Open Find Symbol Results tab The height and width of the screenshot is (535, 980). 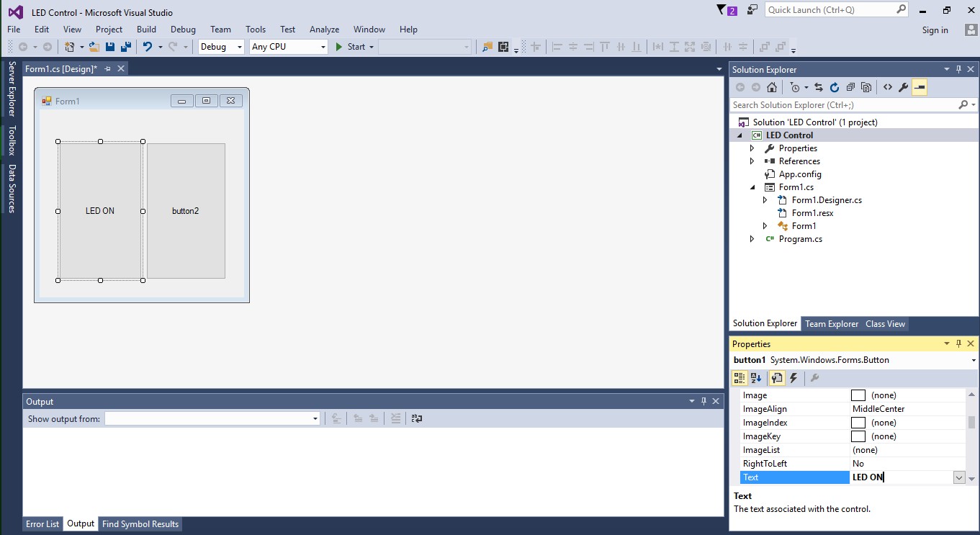click(140, 524)
